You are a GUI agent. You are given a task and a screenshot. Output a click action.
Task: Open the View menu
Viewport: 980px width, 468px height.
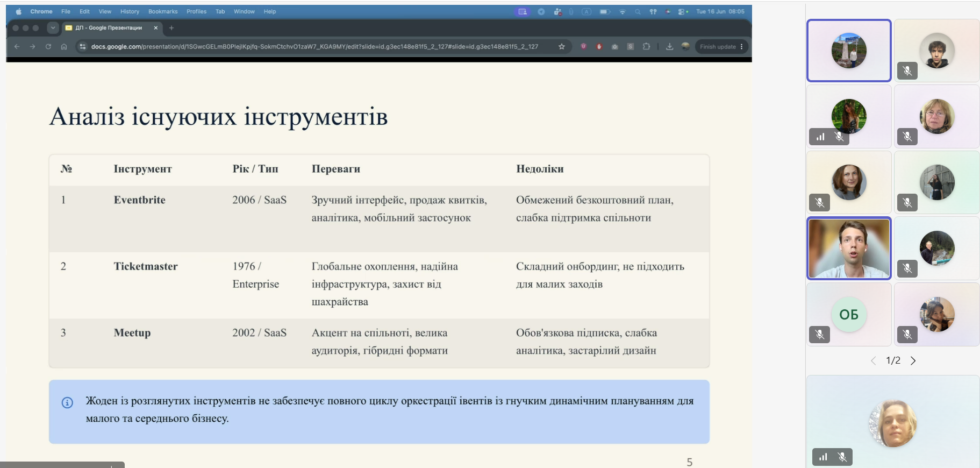click(105, 11)
